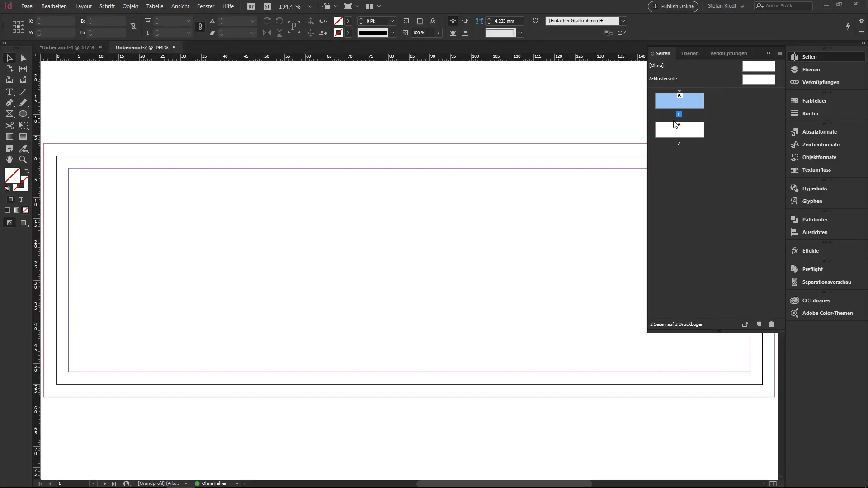This screenshot has height=488, width=868.
Task: Click Publish Online button
Action: click(673, 6)
